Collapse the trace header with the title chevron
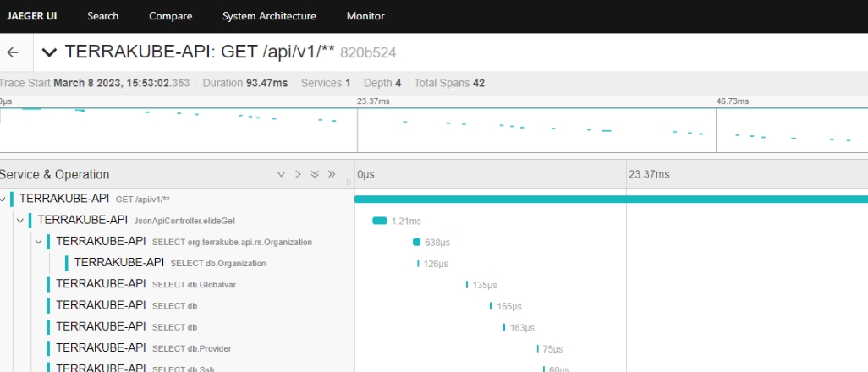 pyautogui.click(x=50, y=52)
